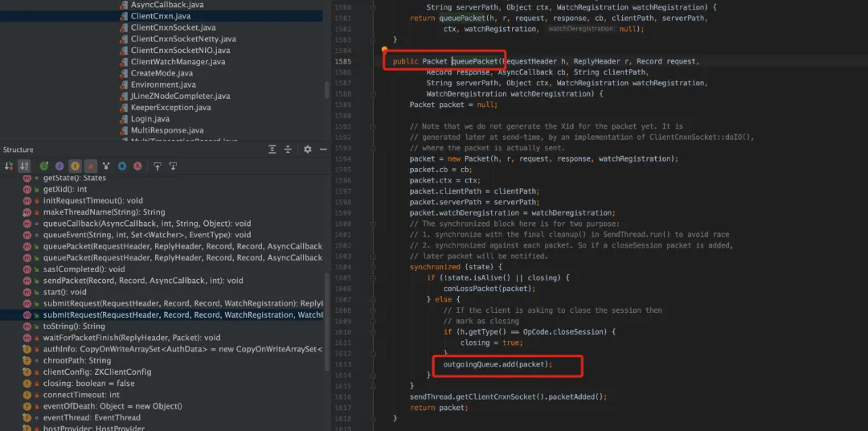
Task: Toggle Show Lambdas red lambda icon
Action: tap(138, 166)
